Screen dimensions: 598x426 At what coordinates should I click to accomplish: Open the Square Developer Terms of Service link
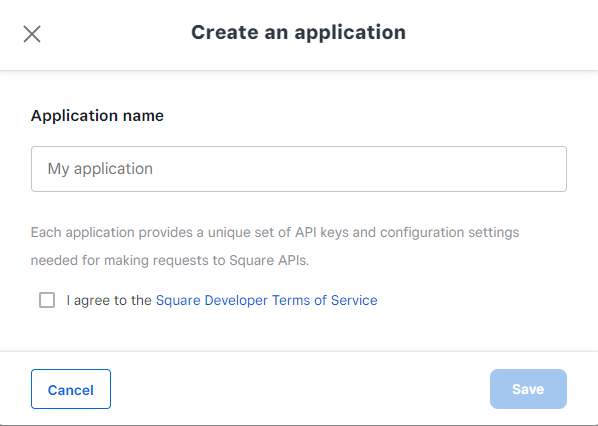(267, 300)
